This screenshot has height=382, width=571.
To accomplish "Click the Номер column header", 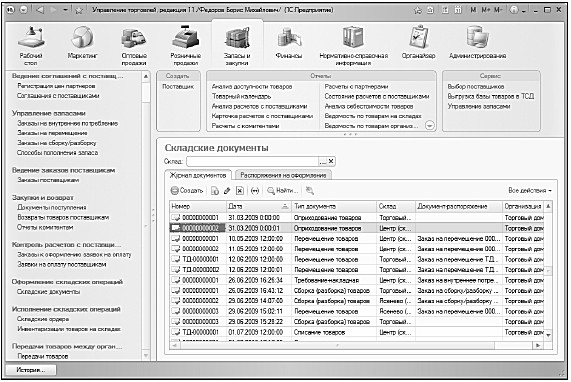I will click(198, 206).
